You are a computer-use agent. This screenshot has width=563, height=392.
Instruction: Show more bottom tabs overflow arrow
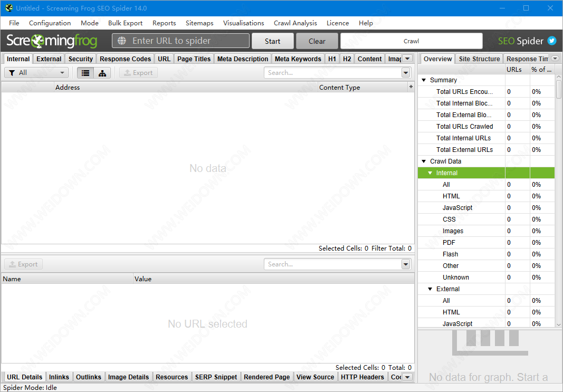pos(407,377)
